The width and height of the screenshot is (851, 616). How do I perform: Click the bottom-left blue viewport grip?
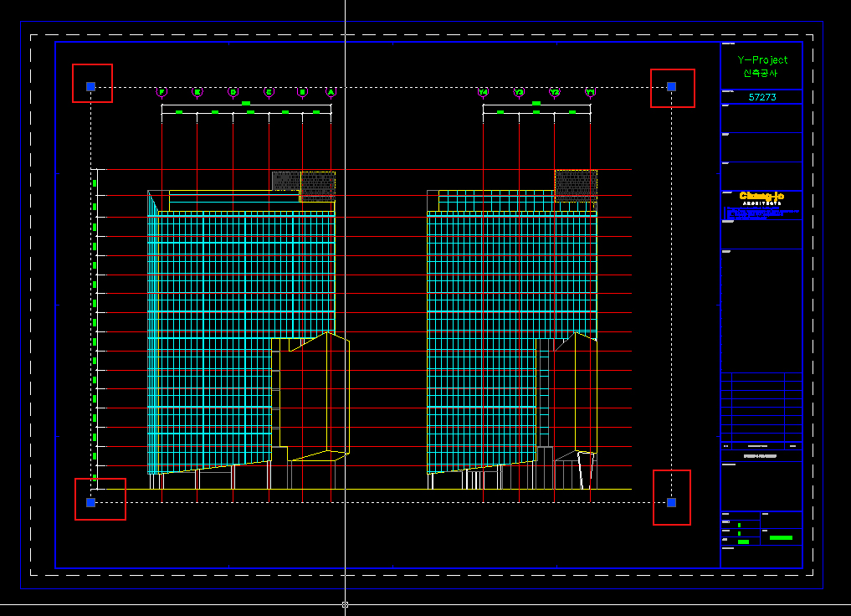tap(90, 502)
